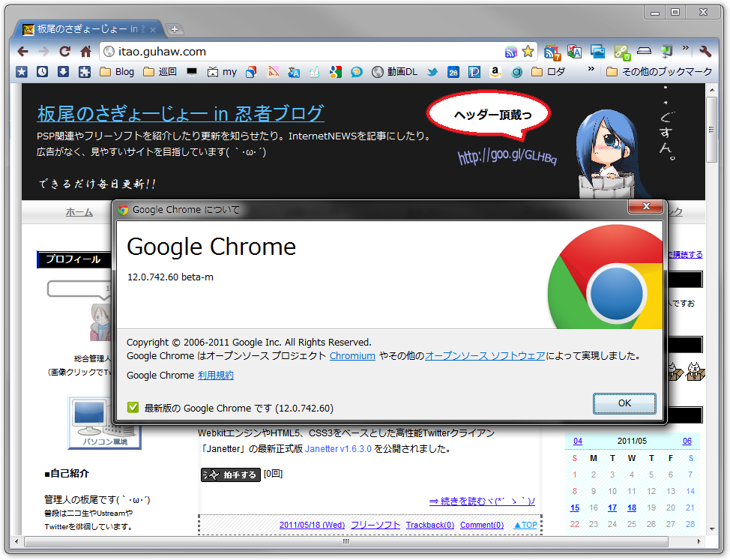Open the フリーソフト category link
The height and width of the screenshot is (560, 730).
pyautogui.click(x=375, y=525)
